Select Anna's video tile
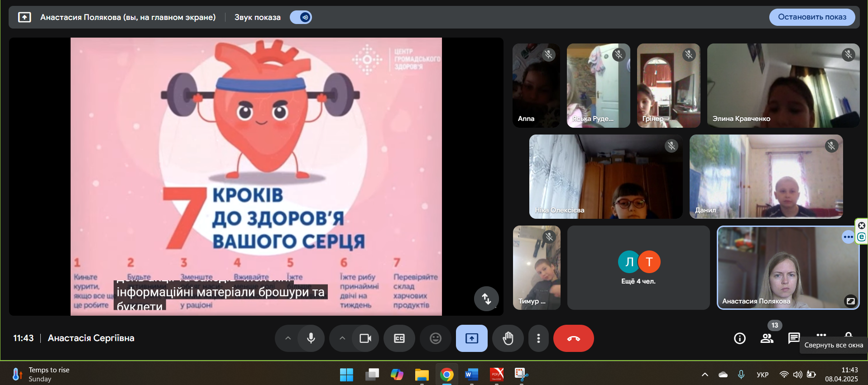This screenshot has height=385, width=868. 536,86
